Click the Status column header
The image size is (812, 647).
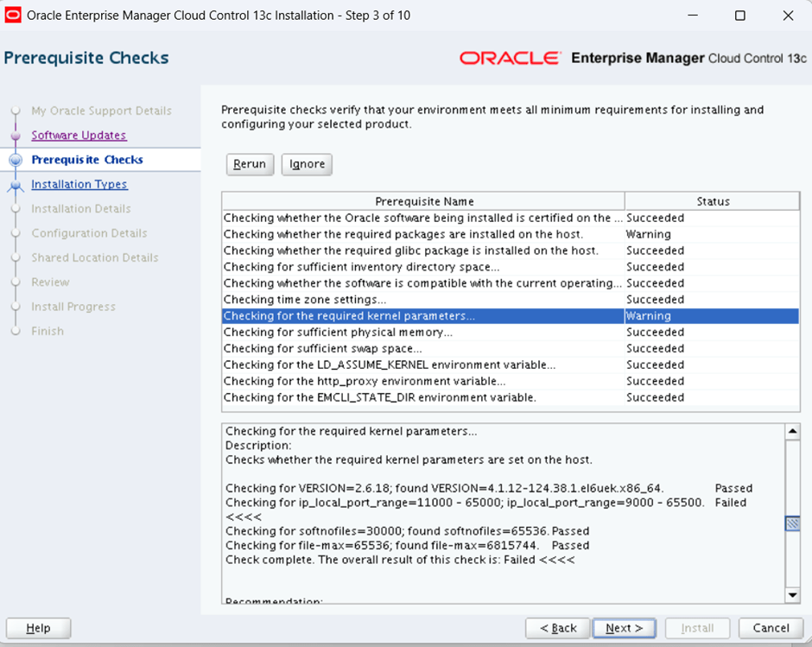713,201
